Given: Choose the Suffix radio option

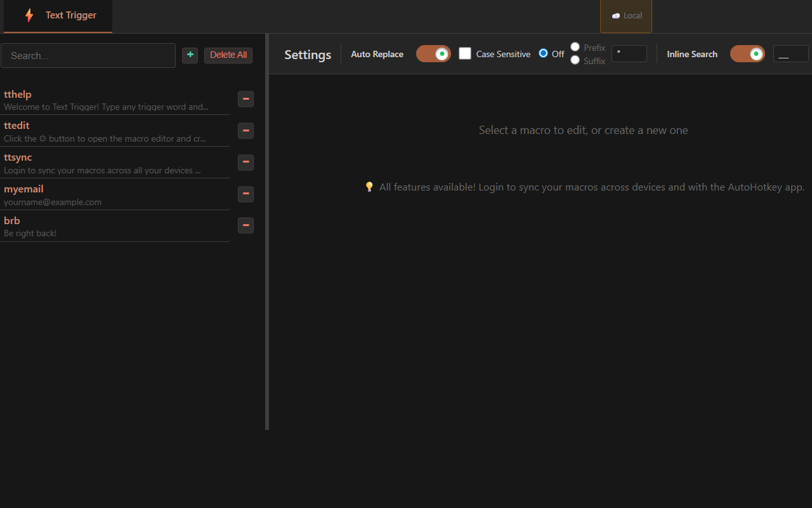Looking at the screenshot, I should tap(575, 60).
